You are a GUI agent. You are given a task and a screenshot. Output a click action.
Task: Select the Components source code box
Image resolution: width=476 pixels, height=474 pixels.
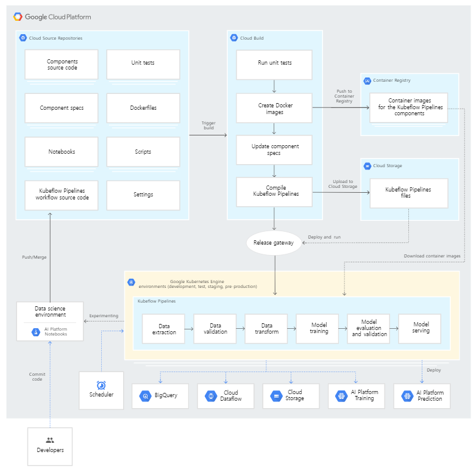[x=62, y=65]
